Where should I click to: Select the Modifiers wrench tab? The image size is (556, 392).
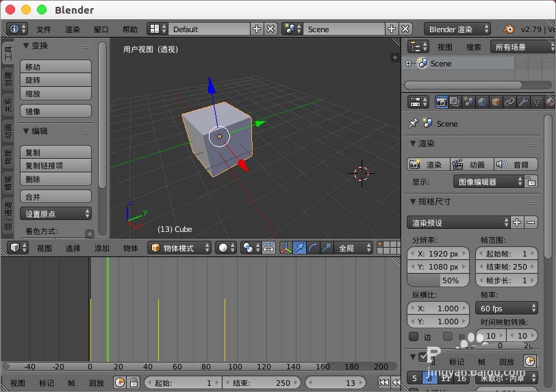(523, 102)
